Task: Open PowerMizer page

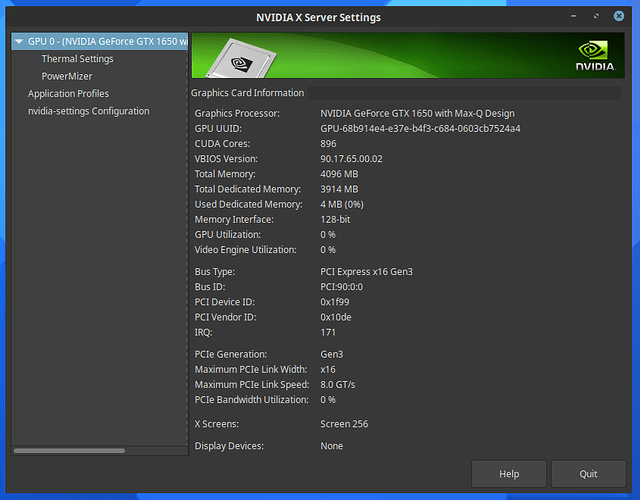Action: coord(67,76)
